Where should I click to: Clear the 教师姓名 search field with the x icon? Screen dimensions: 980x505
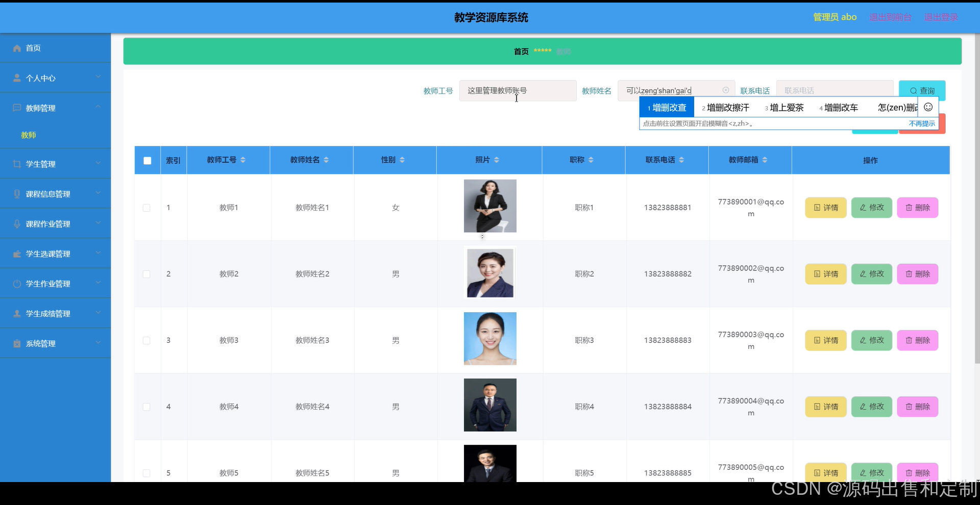click(x=726, y=90)
